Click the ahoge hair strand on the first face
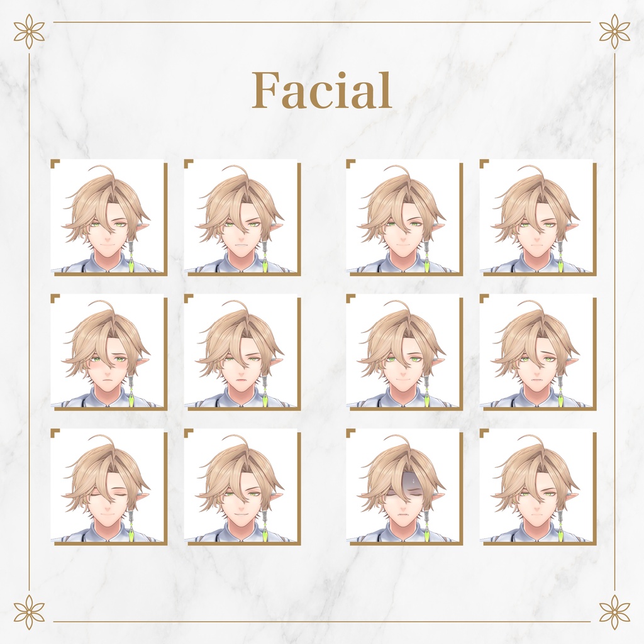This screenshot has width=644, height=644. coord(100,170)
